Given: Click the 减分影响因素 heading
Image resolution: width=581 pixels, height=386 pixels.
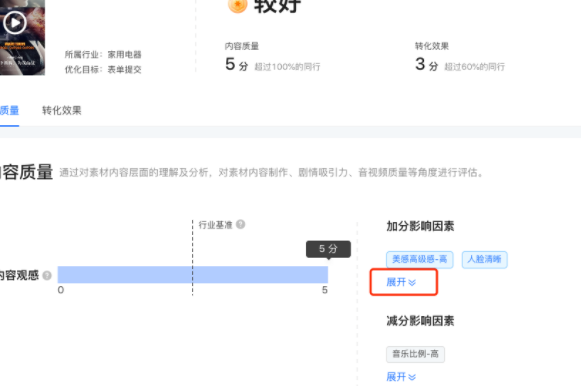Looking at the screenshot, I should tap(420, 321).
